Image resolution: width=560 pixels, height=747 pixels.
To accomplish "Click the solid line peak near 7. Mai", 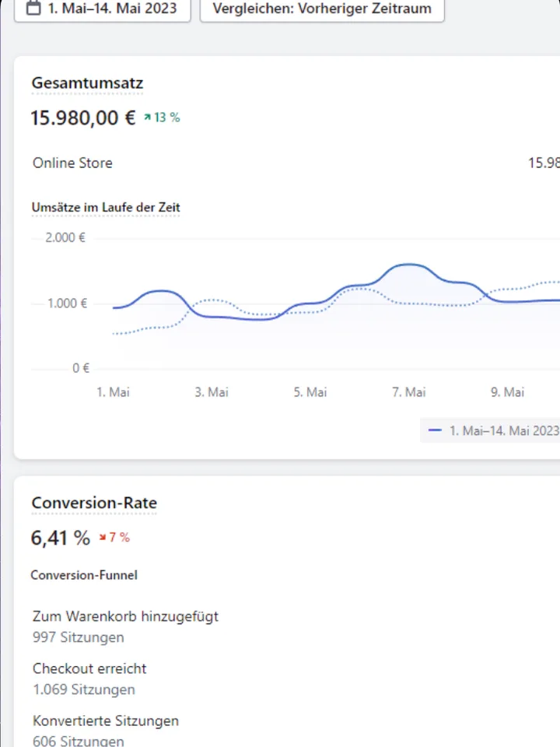I will coord(410,265).
